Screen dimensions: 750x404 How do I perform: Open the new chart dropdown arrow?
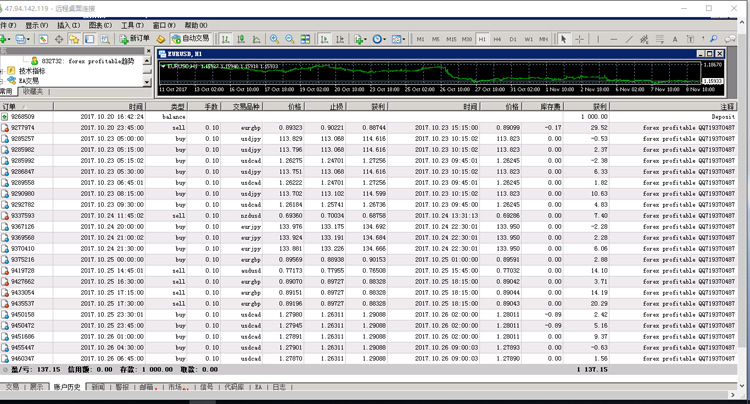coord(10,39)
